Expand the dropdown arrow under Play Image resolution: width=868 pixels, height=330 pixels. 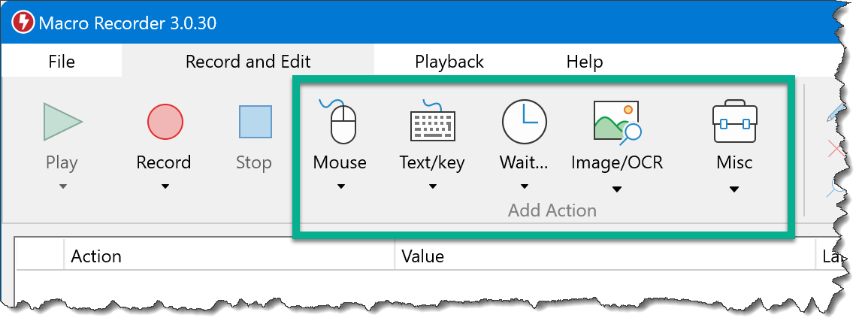coord(62,187)
